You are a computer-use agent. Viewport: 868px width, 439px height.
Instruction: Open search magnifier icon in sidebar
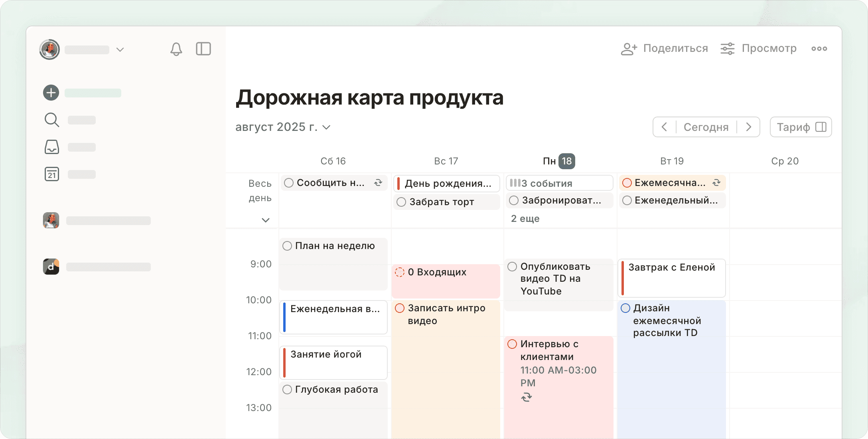tap(51, 120)
